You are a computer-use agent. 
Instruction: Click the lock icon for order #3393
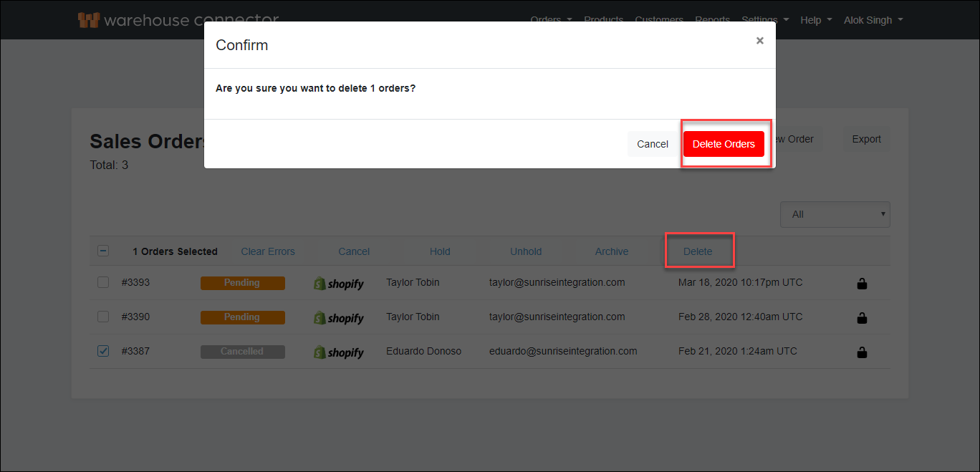click(862, 283)
